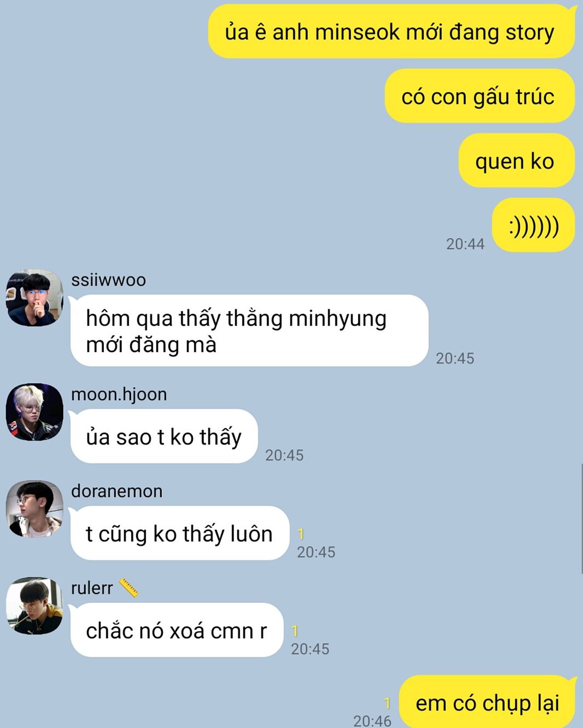Select the ssiiwwoo username label
Viewport: 583px width, 728px height.
tap(108, 280)
